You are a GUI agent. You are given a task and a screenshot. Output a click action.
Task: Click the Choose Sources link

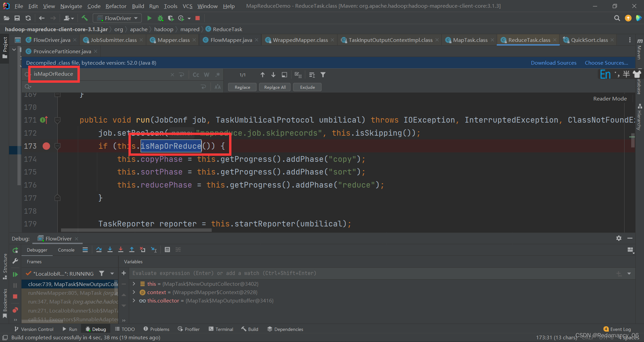pyautogui.click(x=606, y=63)
